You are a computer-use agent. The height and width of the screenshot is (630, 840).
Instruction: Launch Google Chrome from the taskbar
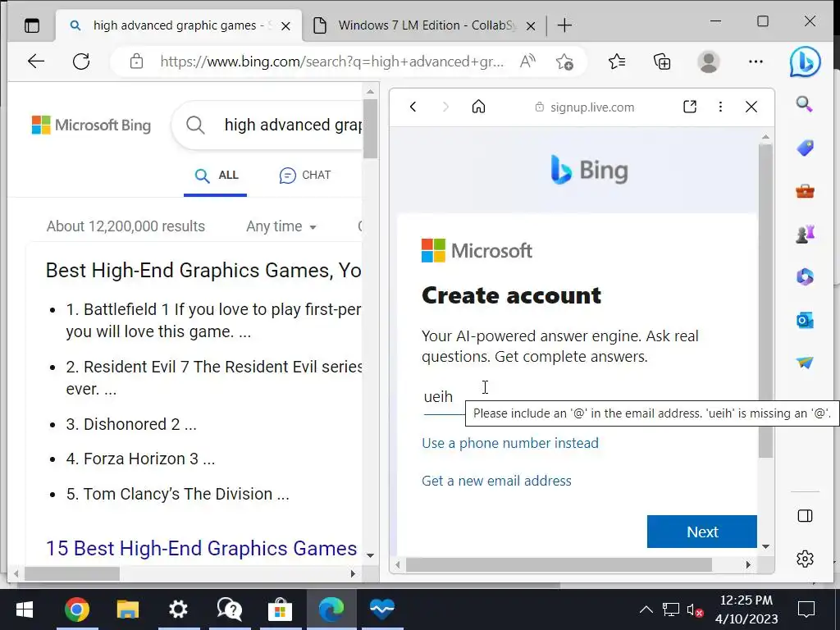point(76,609)
